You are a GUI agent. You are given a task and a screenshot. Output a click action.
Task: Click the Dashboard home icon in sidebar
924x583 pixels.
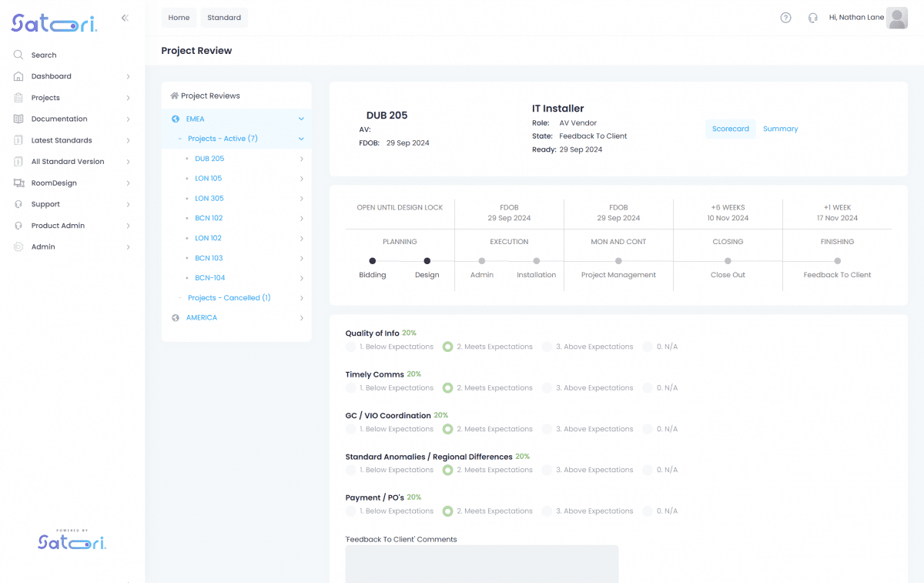coord(18,76)
